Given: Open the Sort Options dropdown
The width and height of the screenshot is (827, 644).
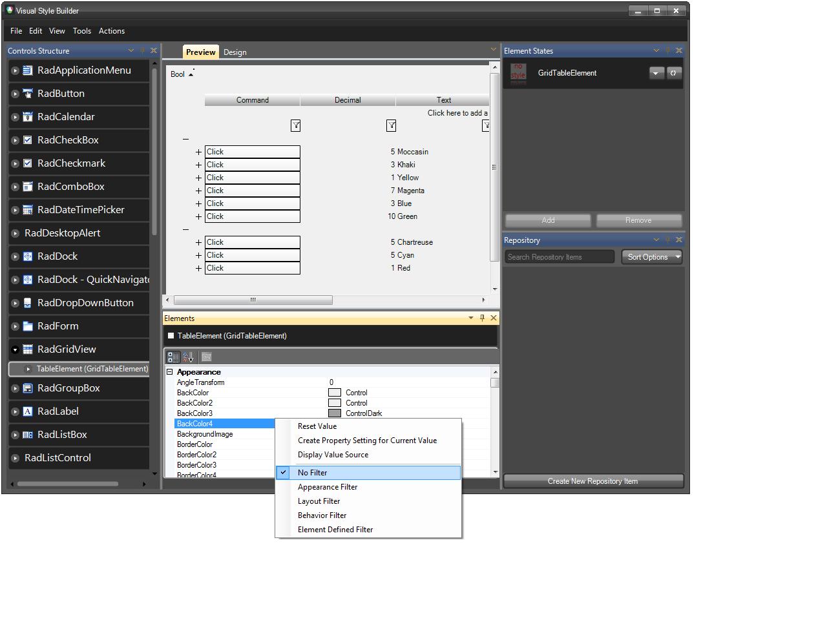Looking at the screenshot, I should tap(652, 257).
